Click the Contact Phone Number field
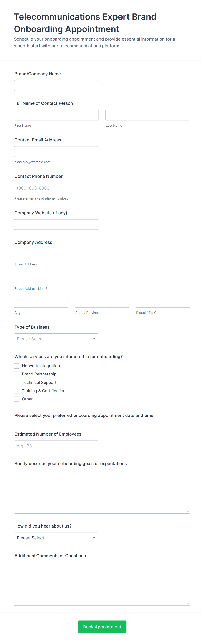 [x=56, y=188]
